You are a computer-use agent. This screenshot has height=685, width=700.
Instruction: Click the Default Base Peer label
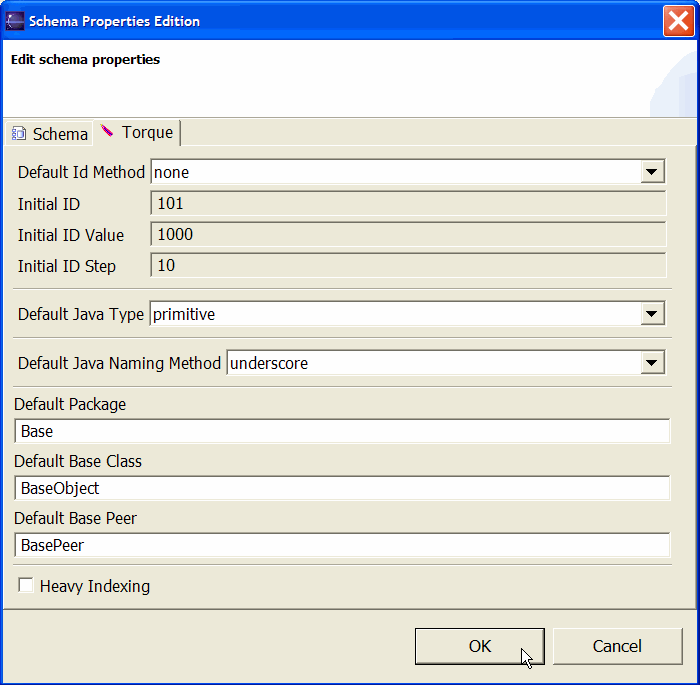[x=75, y=518]
